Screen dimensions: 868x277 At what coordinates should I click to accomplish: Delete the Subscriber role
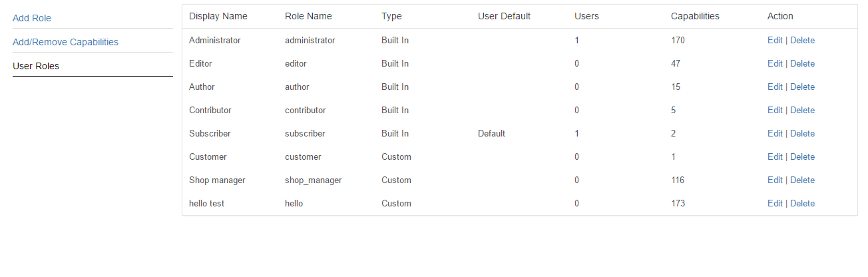(802, 133)
